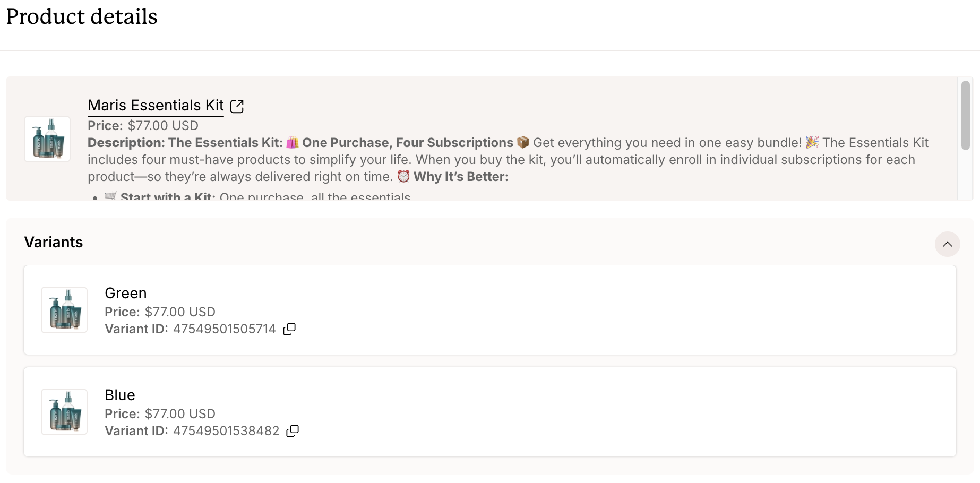Click the Green variant thumbnail image
Image resolution: width=980 pixels, height=483 pixels.
pos(64,310)
